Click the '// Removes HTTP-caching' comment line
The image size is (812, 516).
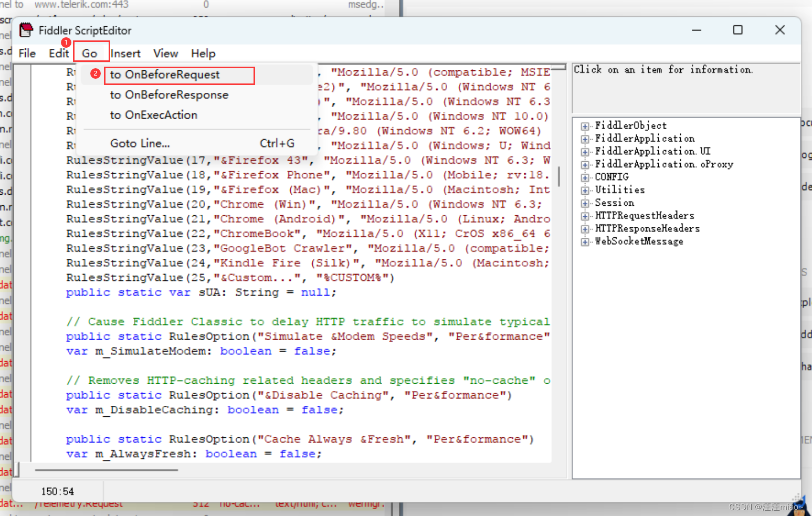point(308,381)
